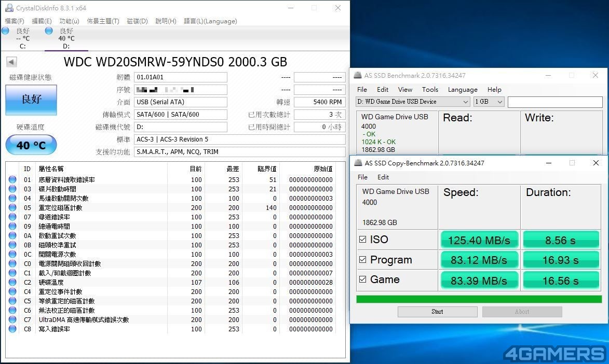Click the status circle for attribute 01
The width and height of the screenshot is (609, 364).
12,179
